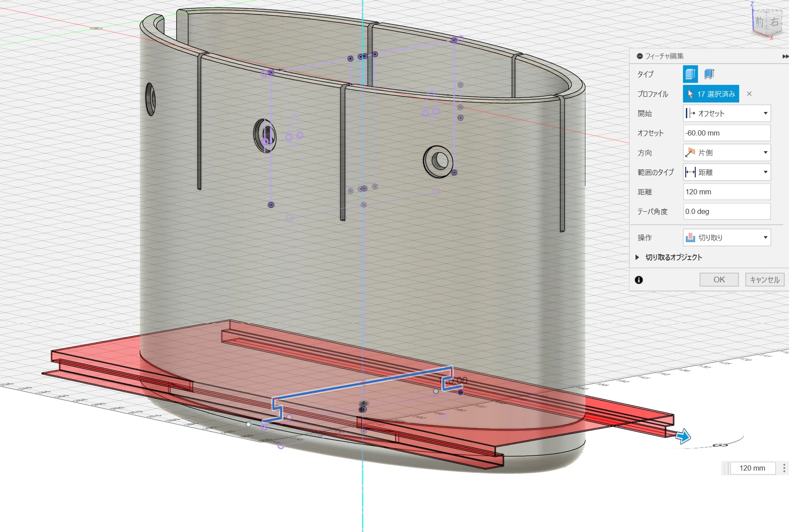Click the info icon in the dialog
The width and height of the screenshot is (789, 532).
coord(639,280)
